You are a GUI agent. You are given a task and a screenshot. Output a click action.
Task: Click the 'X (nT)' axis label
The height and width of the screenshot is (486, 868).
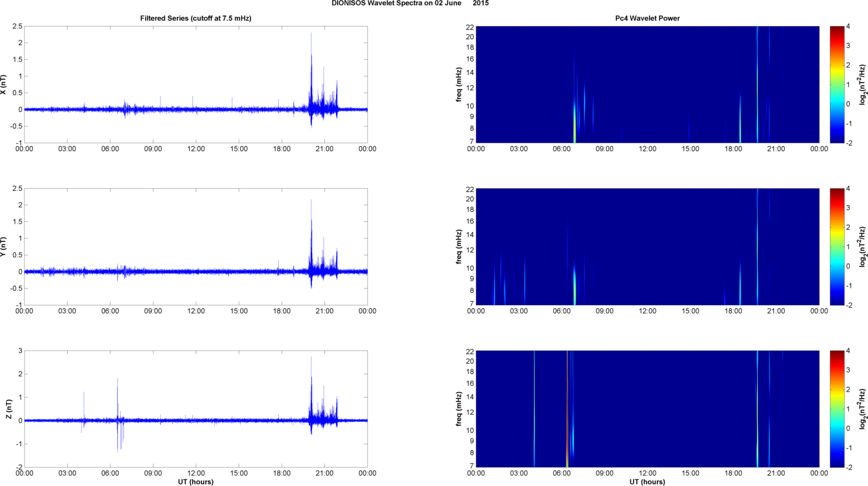click(x=4, y=85)
